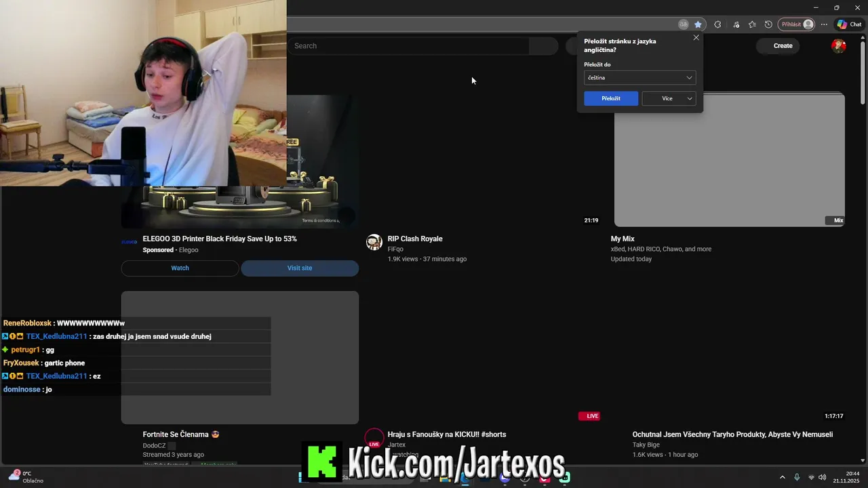Open the Fortnite Se Členama title
This screenshot has height=488, width=868.
[x=181, y=434]
